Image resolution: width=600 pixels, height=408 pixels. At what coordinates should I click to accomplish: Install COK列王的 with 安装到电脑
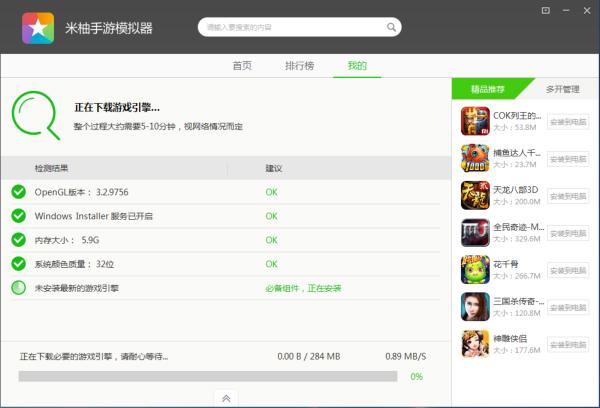(x=568, y=122)
